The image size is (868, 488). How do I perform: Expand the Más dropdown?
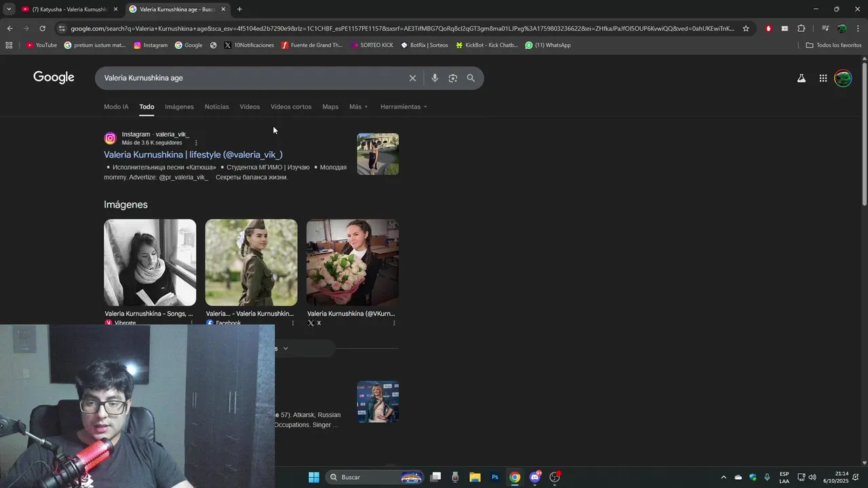tap(358, 106)
